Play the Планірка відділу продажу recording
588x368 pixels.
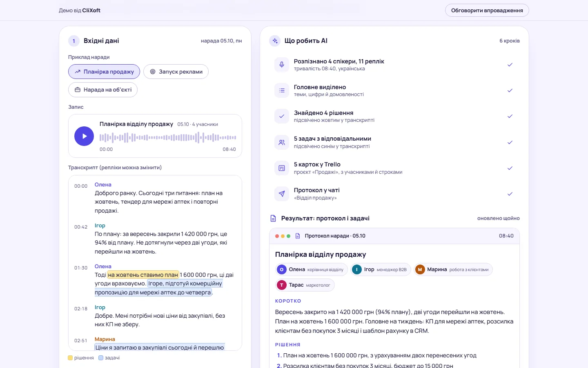click(84, 136)
